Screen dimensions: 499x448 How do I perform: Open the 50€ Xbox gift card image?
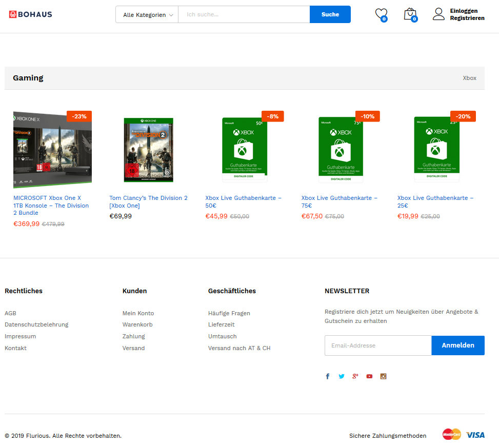click(245, 150)
